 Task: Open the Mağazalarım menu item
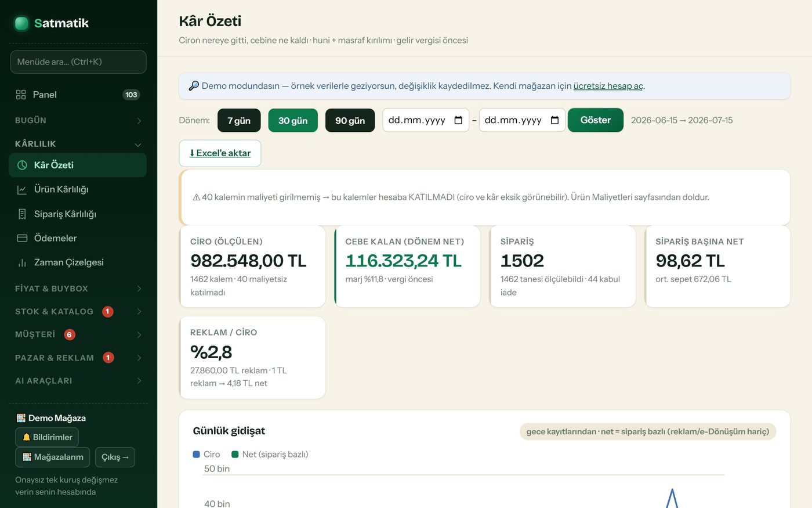[53, 457]
